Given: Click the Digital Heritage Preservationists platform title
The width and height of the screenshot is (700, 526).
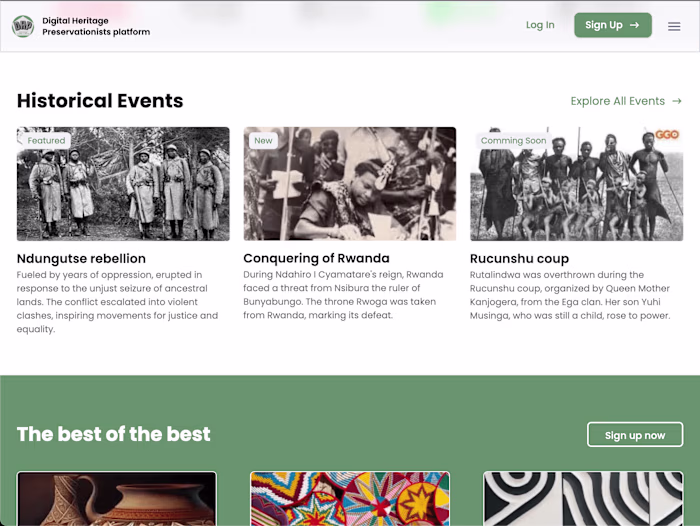Looking at the screenshot, I should point(96,26).
